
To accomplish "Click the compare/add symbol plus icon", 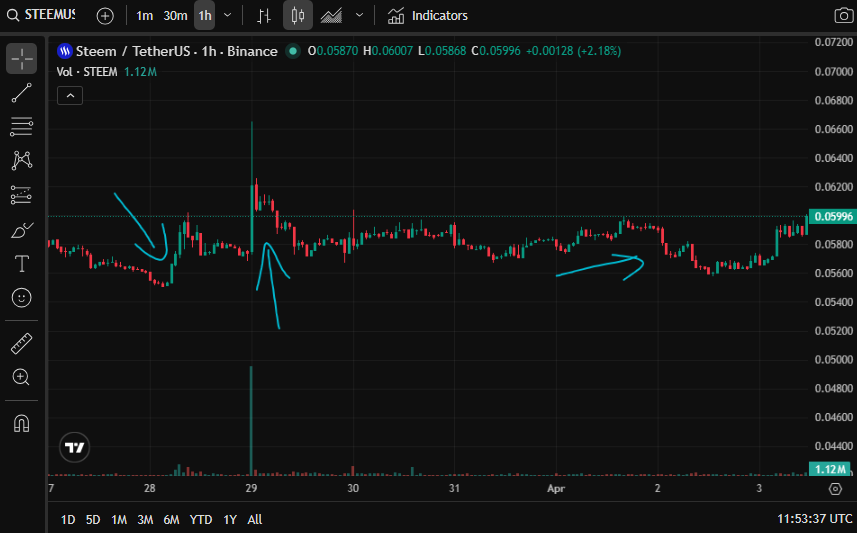I will [105, 16].
